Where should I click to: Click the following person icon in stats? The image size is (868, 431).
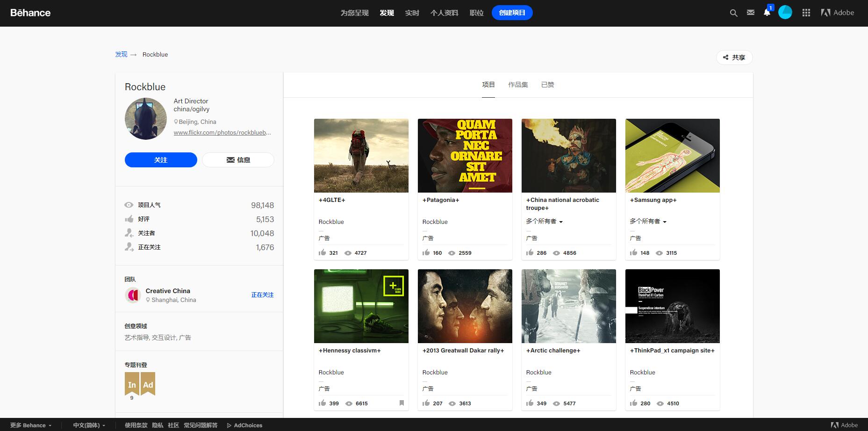[x=129, y=247]
